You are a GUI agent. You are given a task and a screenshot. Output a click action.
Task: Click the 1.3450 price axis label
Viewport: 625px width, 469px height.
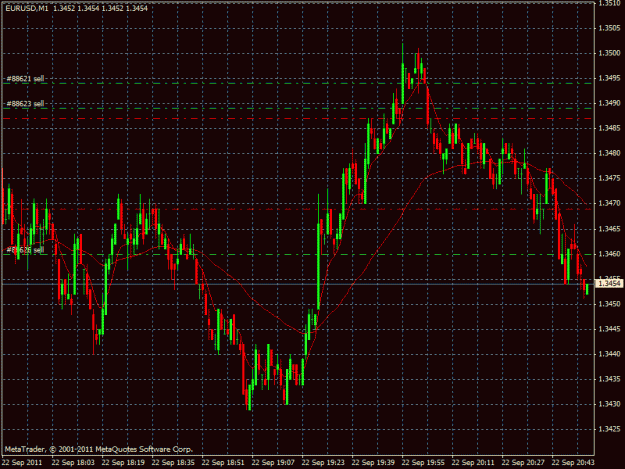click(x=609, y=304)
